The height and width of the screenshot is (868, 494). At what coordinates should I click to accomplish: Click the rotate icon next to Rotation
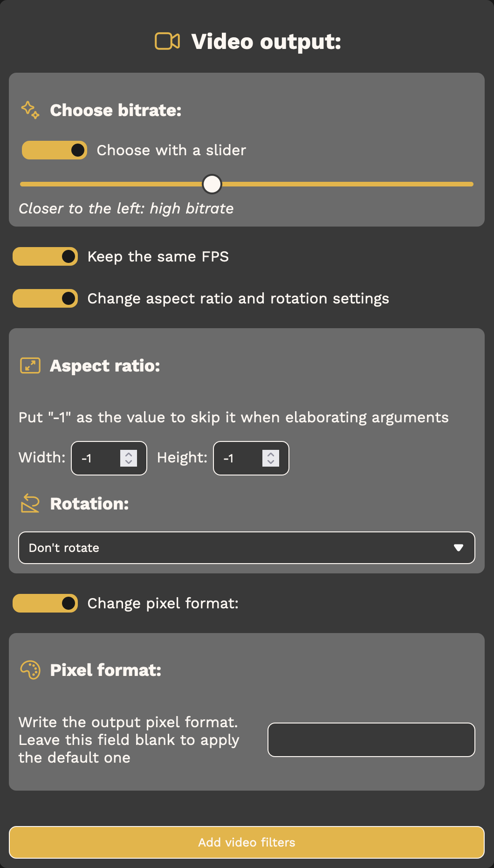coord(30,503)
